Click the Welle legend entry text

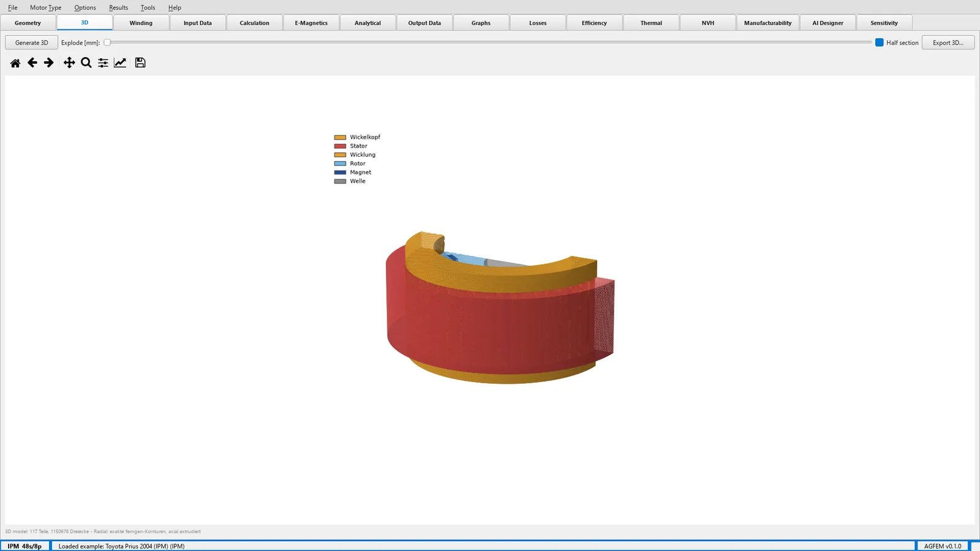click(358, 181)
